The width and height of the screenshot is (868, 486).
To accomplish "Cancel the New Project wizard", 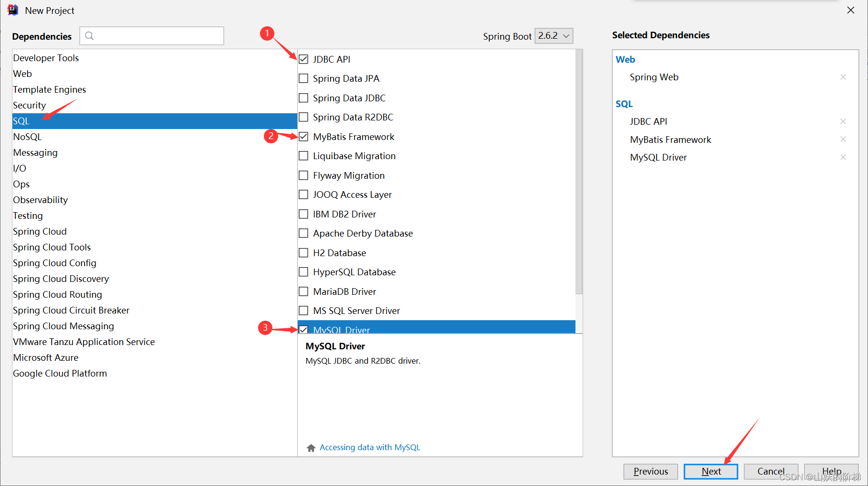I will click(771, 471).
